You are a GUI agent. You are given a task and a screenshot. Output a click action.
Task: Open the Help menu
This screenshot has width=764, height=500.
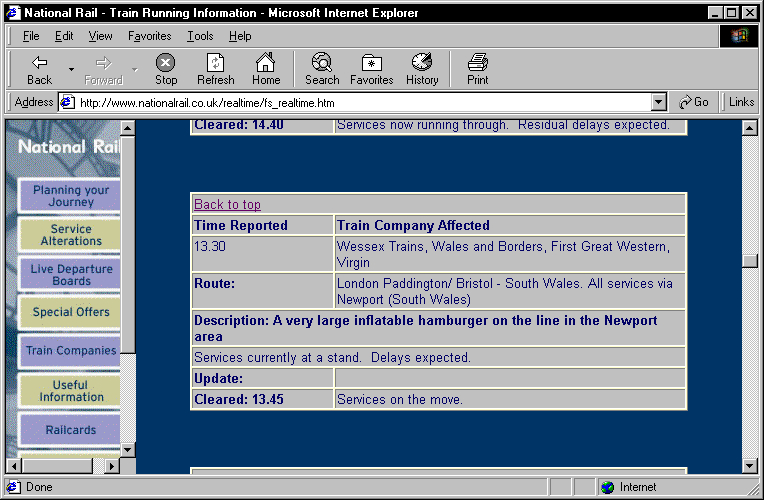click(240, 36)
